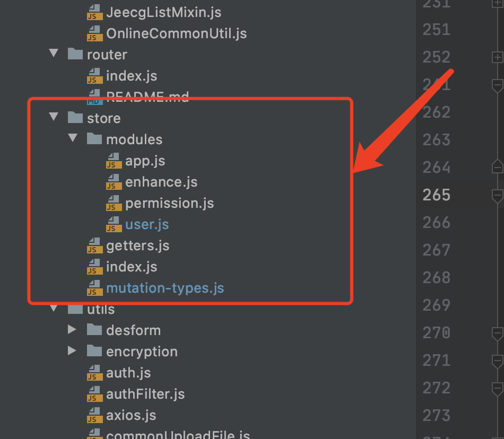Click the JS icon next to mutation-types.js
504x439 pixels.
[94, 287]
